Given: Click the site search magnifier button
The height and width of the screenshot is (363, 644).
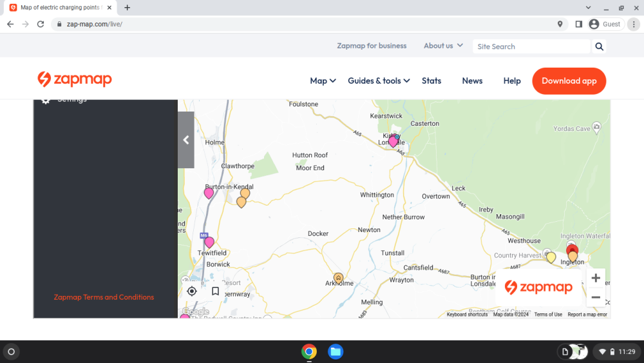Looking at the screenshot, I should [599, 46].
